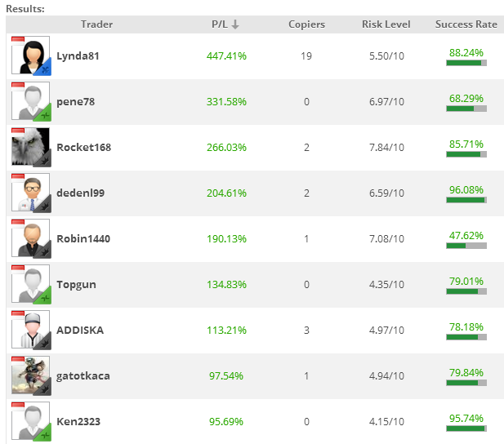Click Robin1440's profile avatar

31,239
